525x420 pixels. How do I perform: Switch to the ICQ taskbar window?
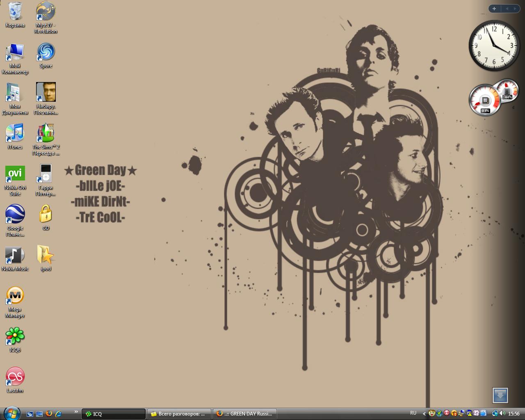click(114, 414)
